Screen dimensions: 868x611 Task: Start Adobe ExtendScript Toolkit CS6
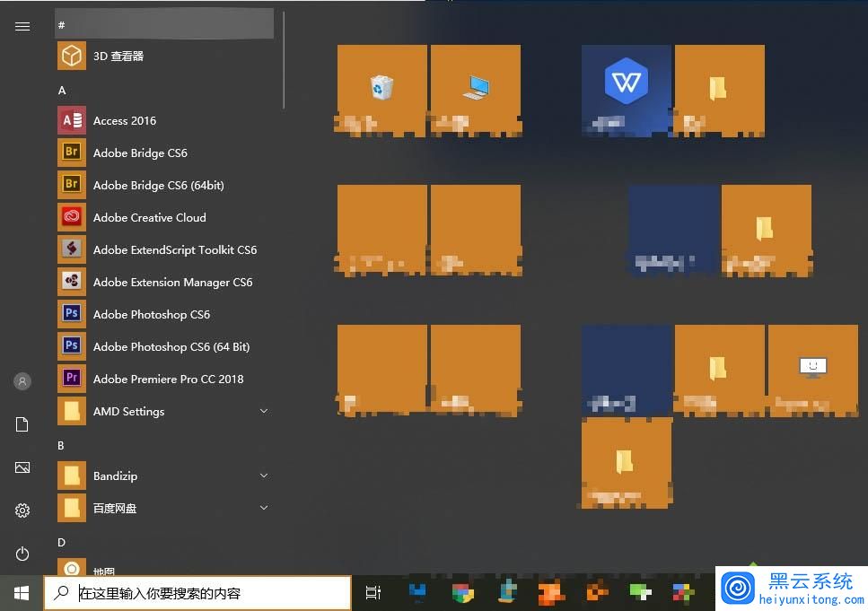[x=176, y=249]
